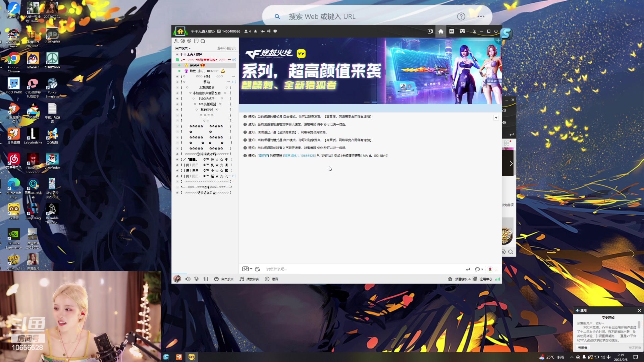
Task: Close the 通知 popup
Action: 639,311
